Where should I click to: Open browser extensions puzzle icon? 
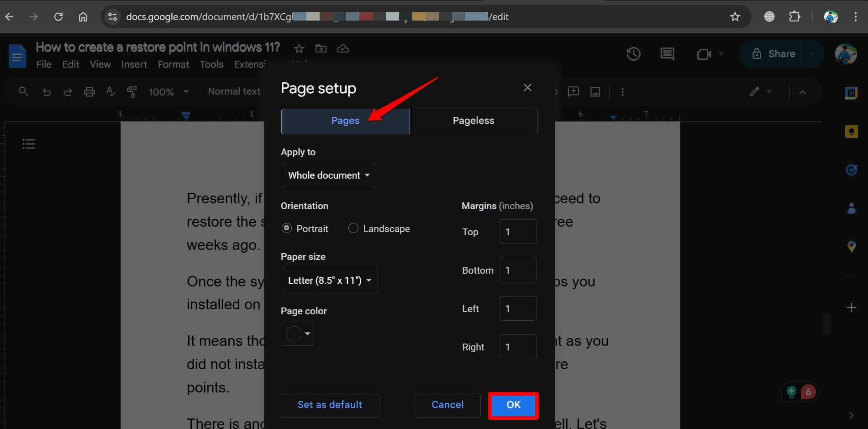click(794, 17)
